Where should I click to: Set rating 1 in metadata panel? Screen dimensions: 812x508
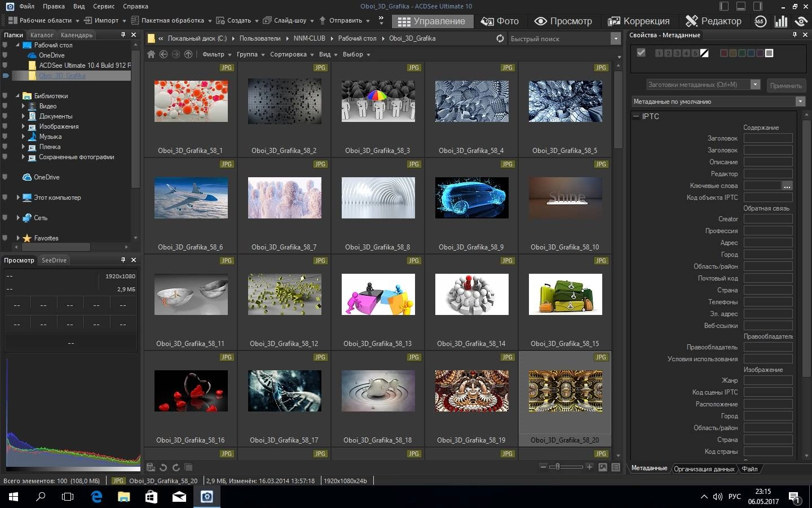click(659, 53)
